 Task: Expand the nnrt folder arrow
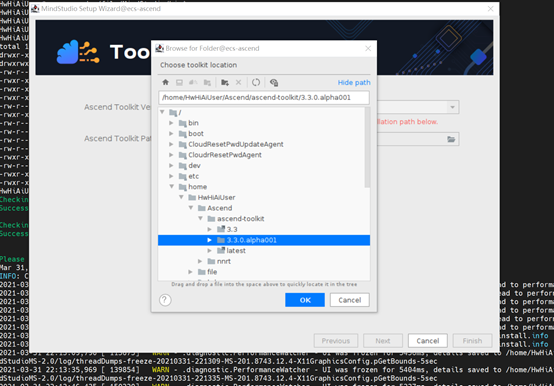200,261
